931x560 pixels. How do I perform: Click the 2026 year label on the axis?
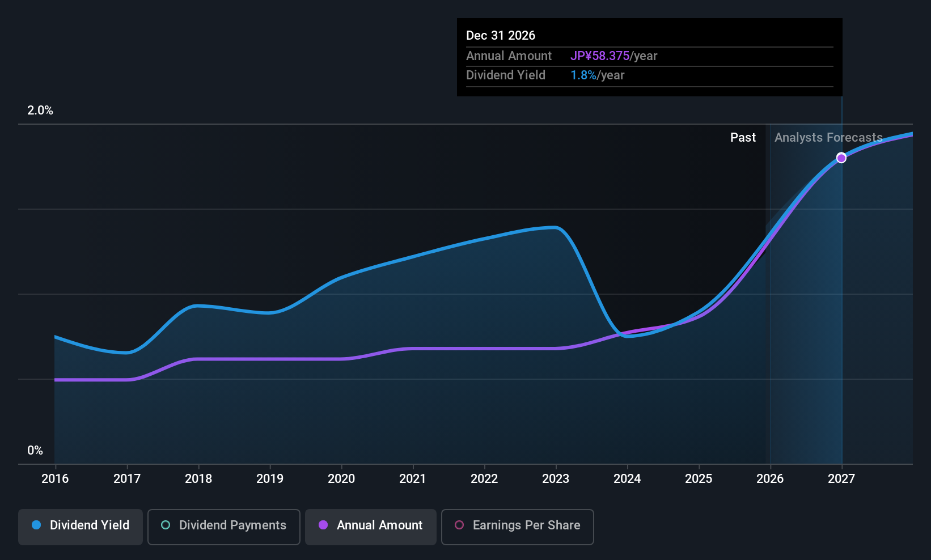(770, 479)
